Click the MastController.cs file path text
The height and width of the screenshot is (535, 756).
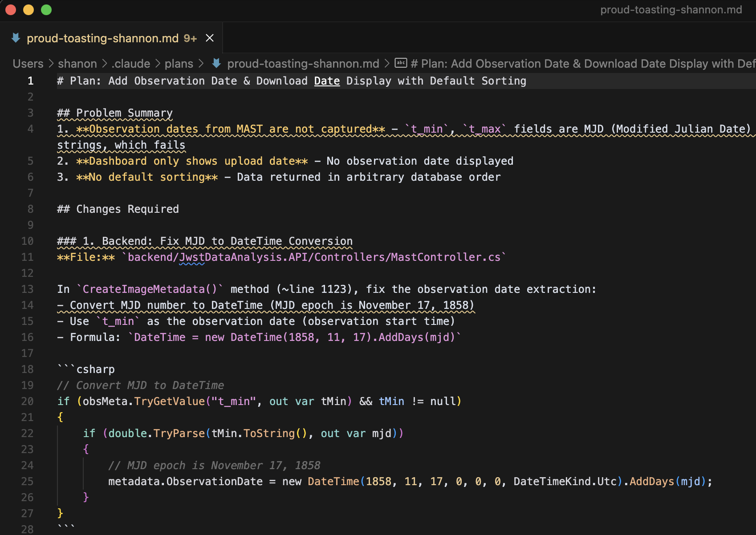click(314, 257)
